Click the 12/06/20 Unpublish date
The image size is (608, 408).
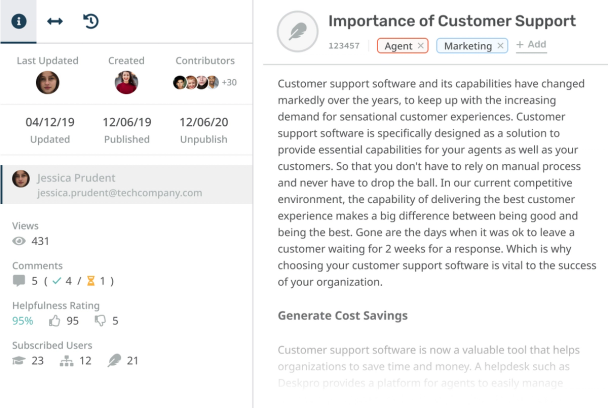pos(203,122)
